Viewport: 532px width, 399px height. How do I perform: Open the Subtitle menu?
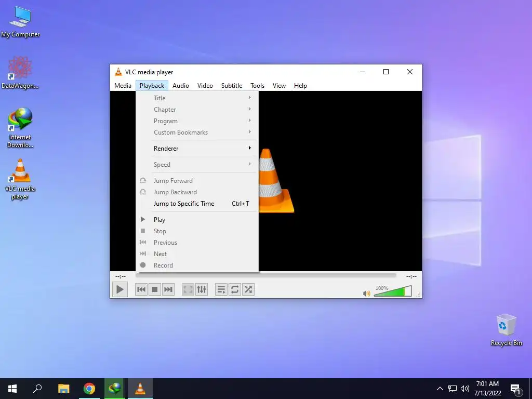(x=232, y=86)
